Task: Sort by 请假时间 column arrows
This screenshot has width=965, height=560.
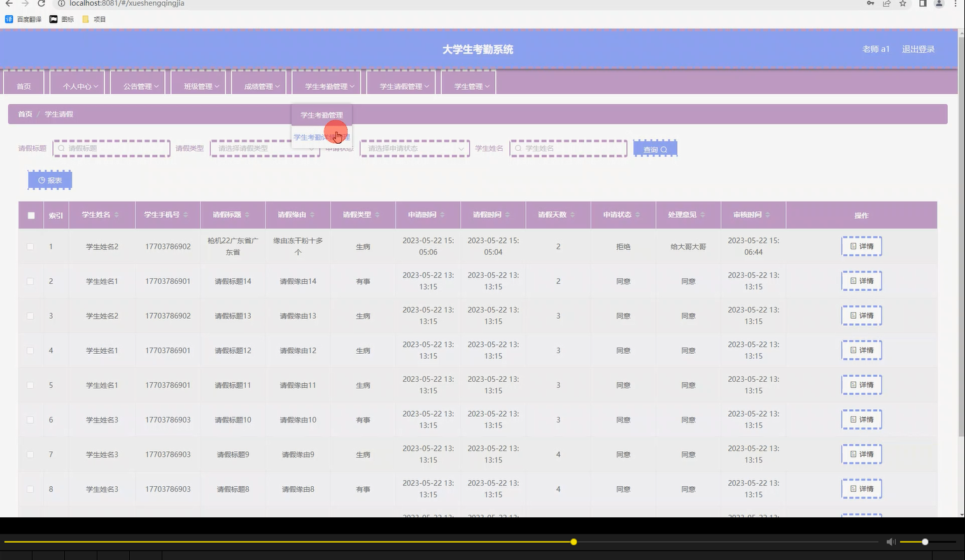Action: click(x=507, y=215)
